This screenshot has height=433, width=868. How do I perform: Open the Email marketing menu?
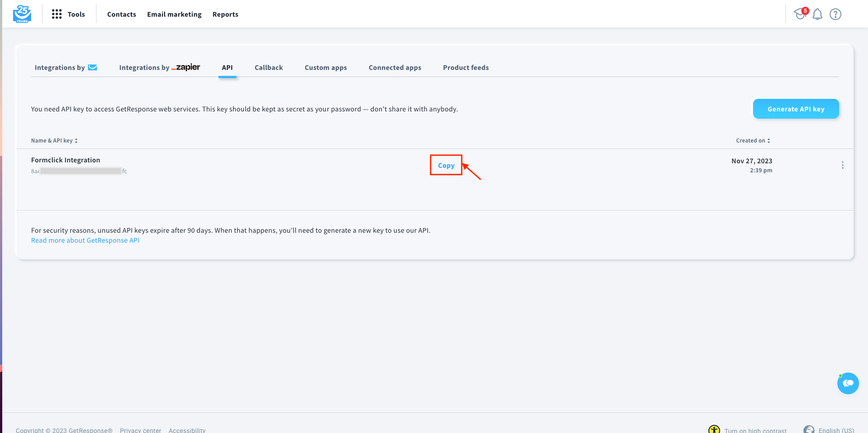(175, 14)
